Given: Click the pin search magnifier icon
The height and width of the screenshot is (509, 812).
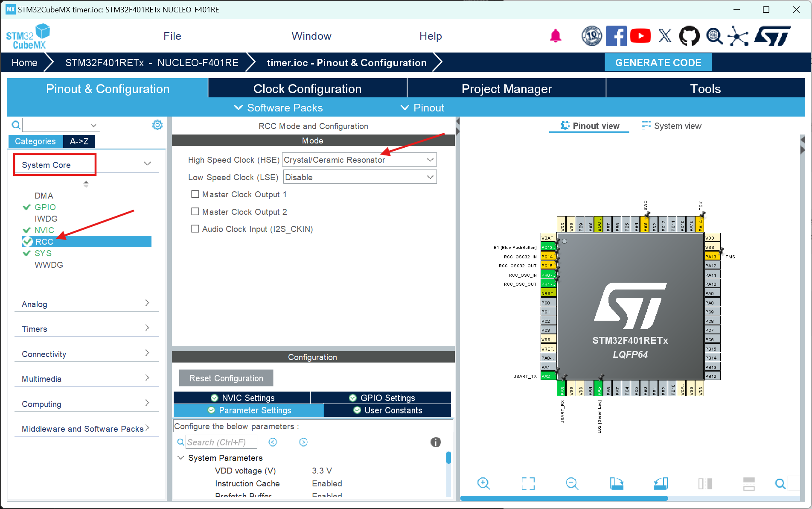Looking at the screenshot, I should pos(780,483).
